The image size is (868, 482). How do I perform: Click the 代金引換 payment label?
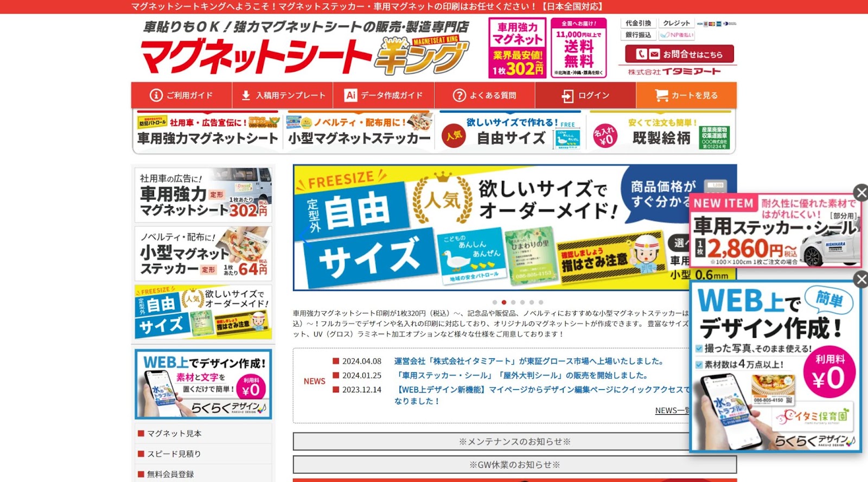(x=638, y=23)
